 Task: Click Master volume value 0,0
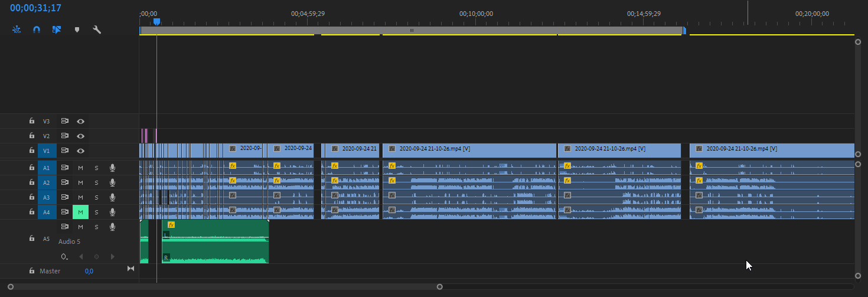coord(89,271)
